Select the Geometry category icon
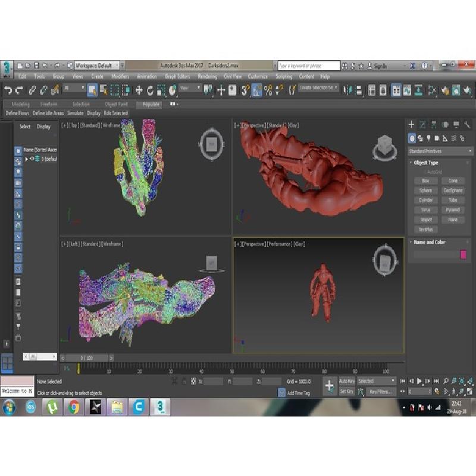Viewport: 476px width, 476px height. (412, 139)
